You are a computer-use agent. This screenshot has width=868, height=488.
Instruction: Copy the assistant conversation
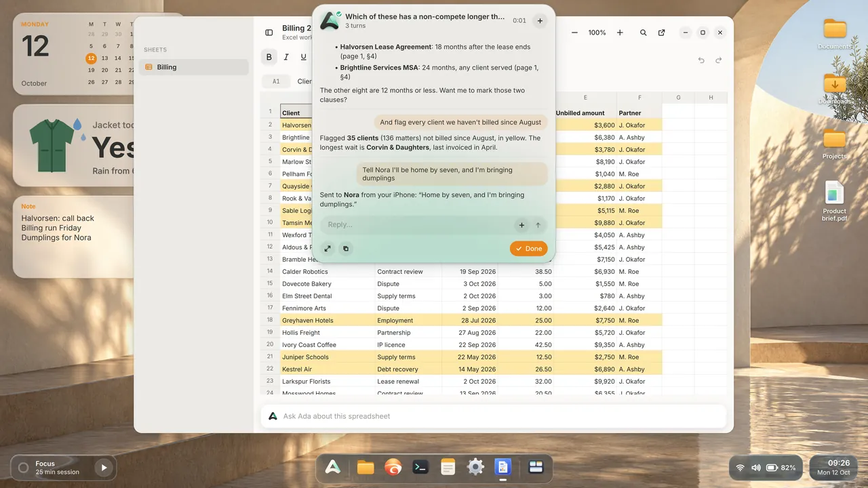346,249
